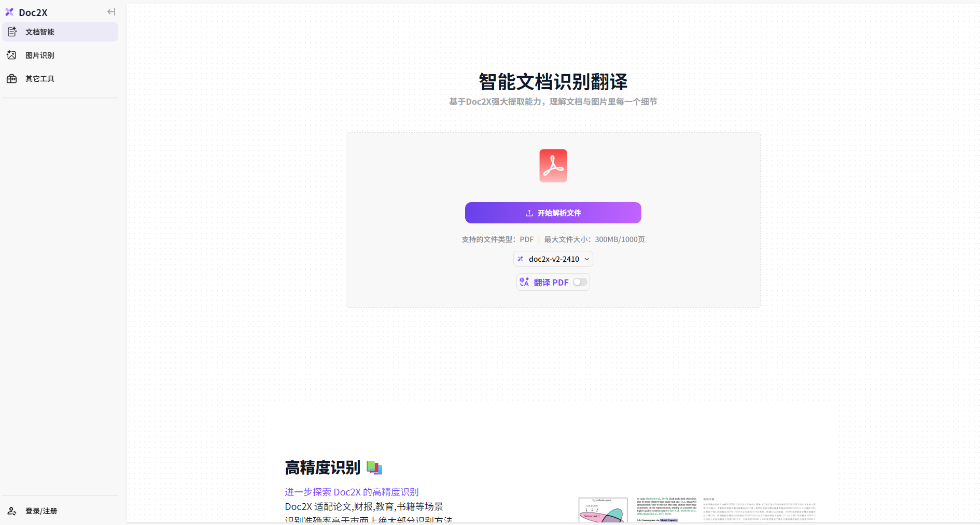Open the doc2x-v2-2410 model dropdown
The width and height of the screenshot is (980, 525).
coord(553,259)
